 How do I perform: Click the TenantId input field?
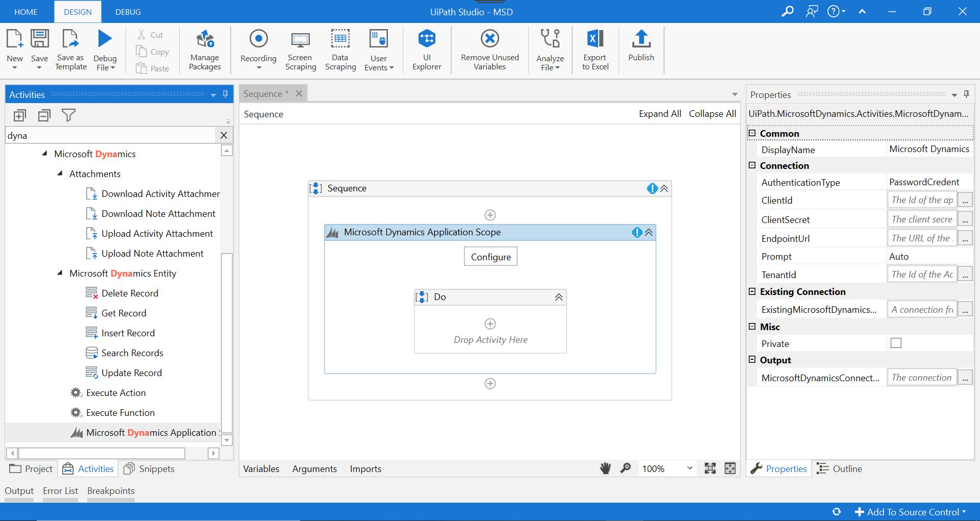(x=922, y=275)
